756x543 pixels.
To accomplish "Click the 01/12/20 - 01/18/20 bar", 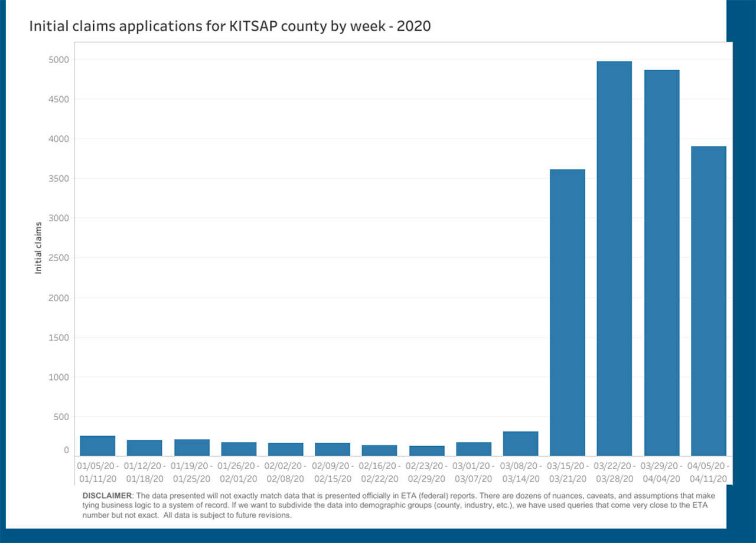I will click(x=144, y=448).
